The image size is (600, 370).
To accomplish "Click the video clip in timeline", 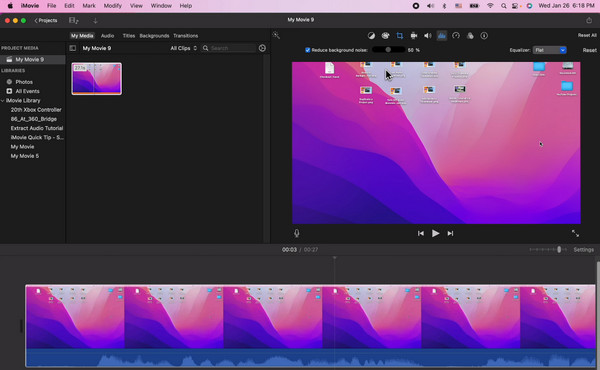I will 310,317.
